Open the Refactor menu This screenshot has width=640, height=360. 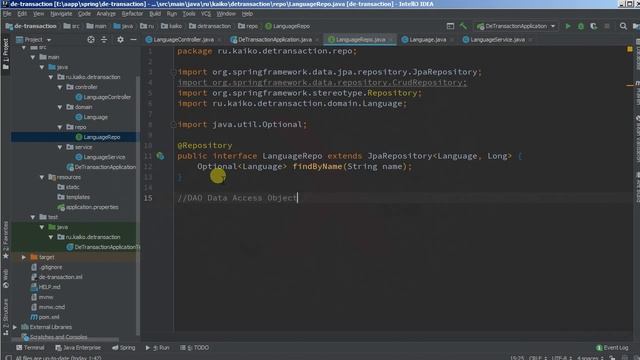point(132,14)
